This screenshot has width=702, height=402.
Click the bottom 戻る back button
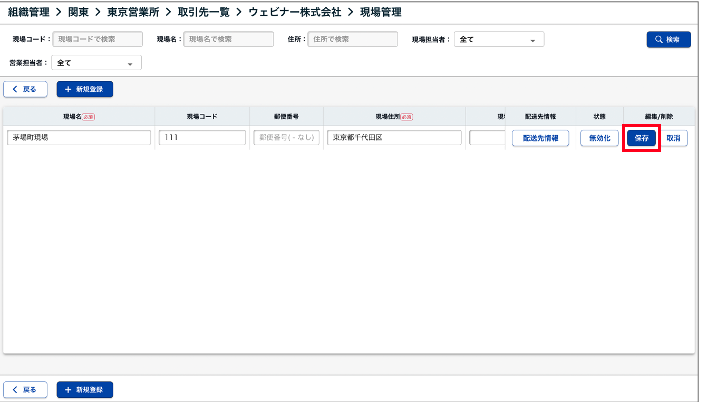coord(25,389)
